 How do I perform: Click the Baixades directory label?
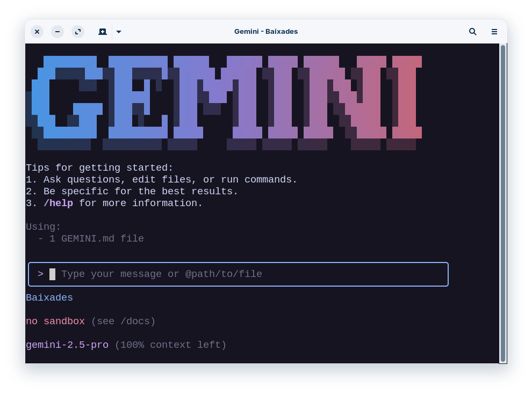(x=49, y=297)
